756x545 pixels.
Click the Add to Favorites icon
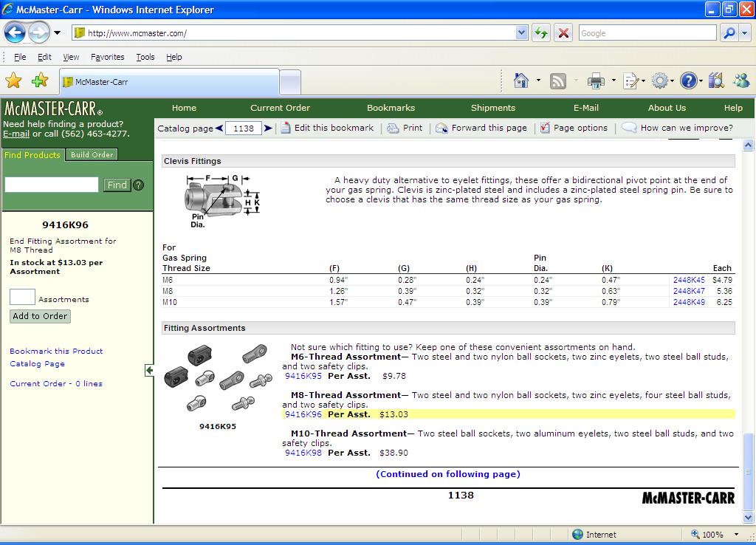[40, 80]
